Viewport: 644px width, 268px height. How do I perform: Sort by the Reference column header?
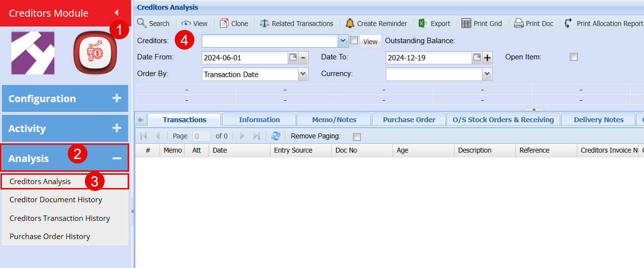(546, 150)
